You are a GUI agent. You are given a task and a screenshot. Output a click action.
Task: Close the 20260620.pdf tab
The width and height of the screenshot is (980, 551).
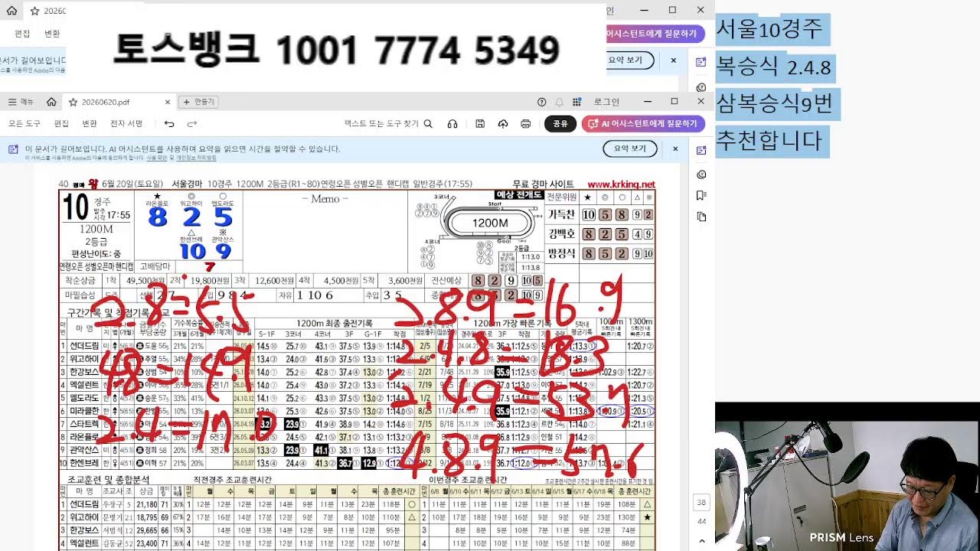pyautogui.click(x=167, y=102)
